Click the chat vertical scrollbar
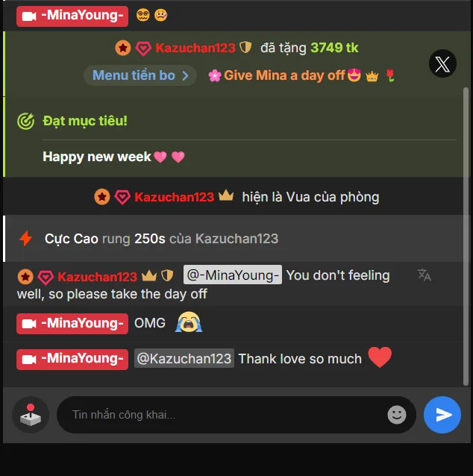This screenshot has width=473, height=476. (x=466, y=237)
